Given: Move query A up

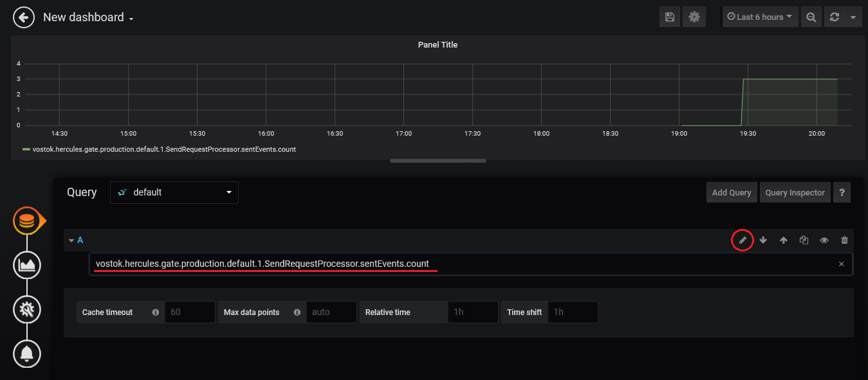Looking at the screenshot, I should click(x=784, y=240).
